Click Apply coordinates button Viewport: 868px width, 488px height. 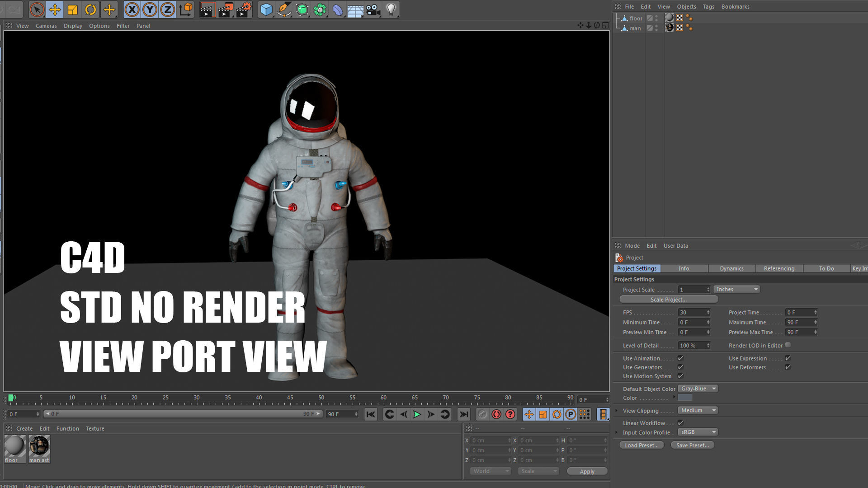click(x=587, y=471)
